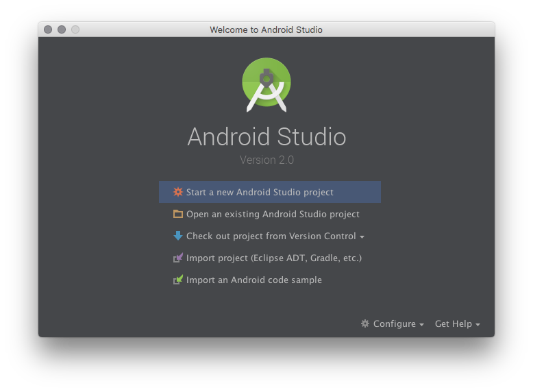Select Import an Android code sample

[269, 280]
